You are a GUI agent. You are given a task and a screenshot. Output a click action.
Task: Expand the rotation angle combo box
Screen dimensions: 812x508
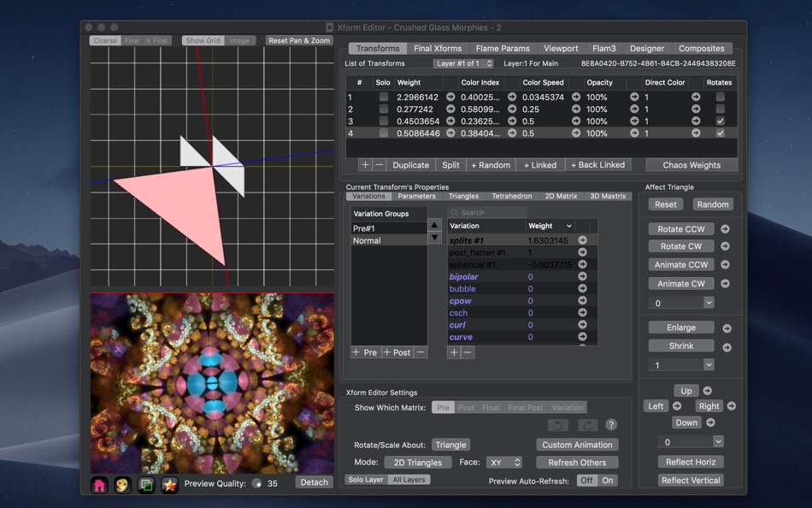(709, 303)
